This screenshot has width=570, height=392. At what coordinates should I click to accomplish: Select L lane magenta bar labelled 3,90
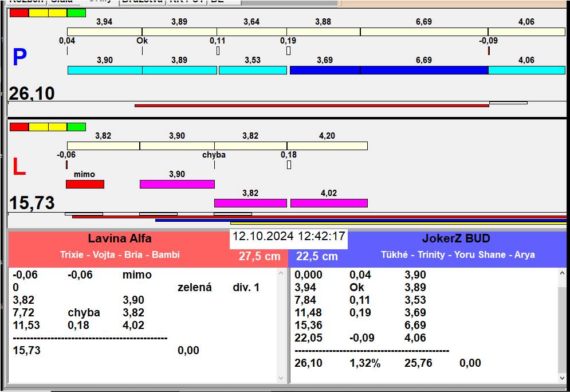[x=177, y=184]
